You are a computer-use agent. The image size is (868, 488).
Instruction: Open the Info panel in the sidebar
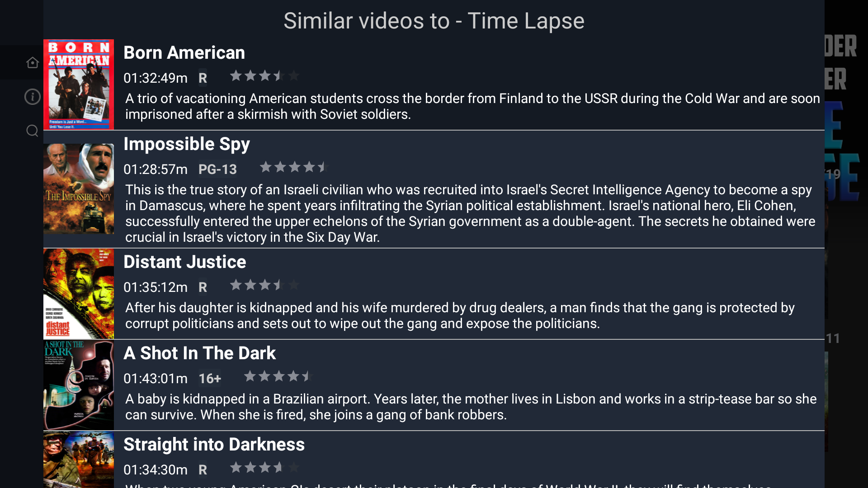pyautogui.click(x=32, y=97)
